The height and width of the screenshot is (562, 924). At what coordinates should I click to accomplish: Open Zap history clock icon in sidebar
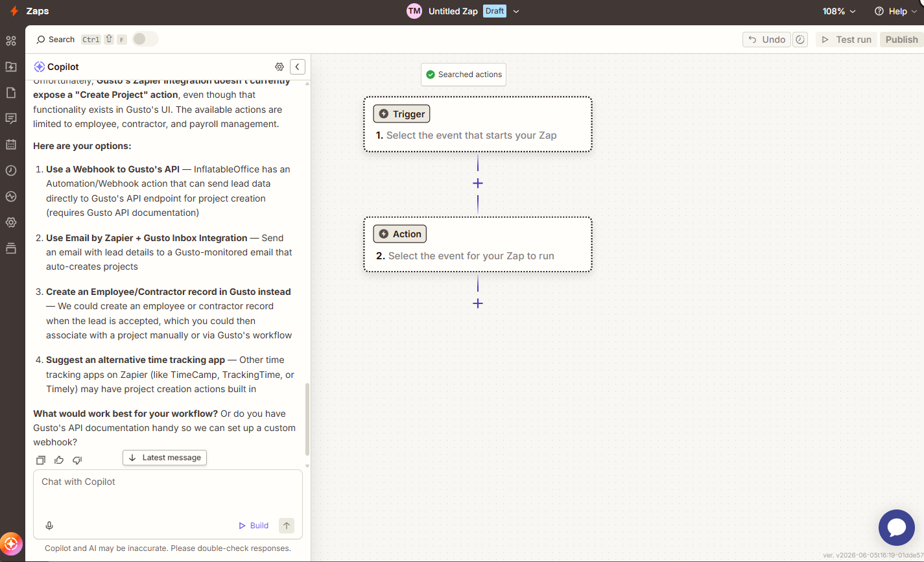(x=11, y=170)
